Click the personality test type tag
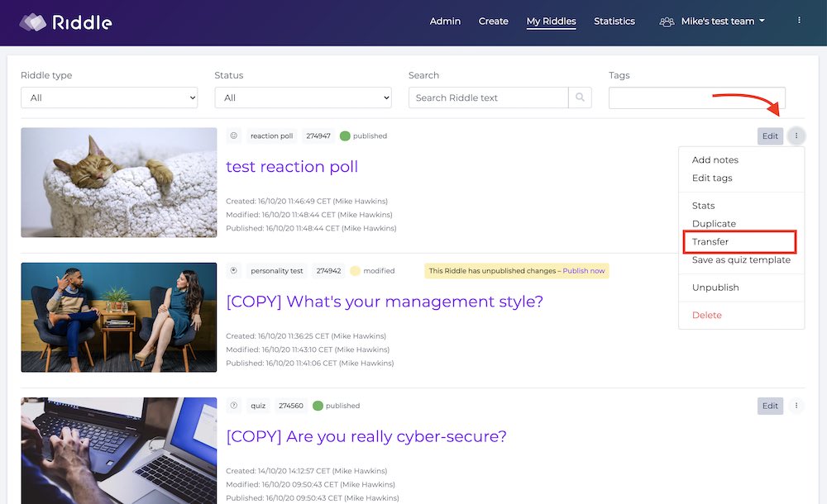Viewport: 827px width, 504px height. click(x=277, y=271)
